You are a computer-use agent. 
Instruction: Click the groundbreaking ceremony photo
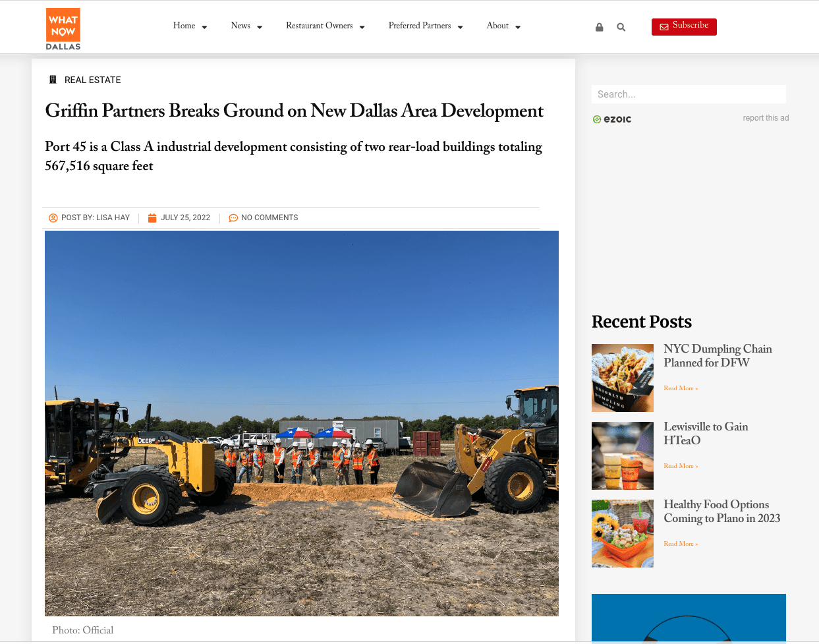(x=302, y=423)
